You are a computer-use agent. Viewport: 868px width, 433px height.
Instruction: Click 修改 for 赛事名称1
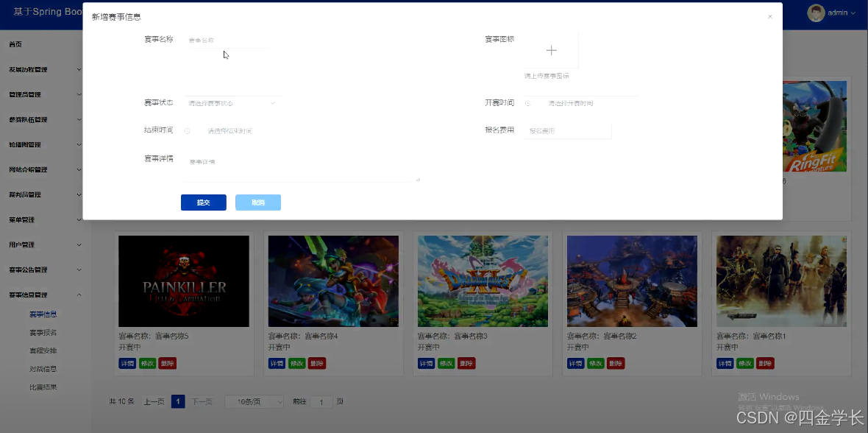click(745, 363)
